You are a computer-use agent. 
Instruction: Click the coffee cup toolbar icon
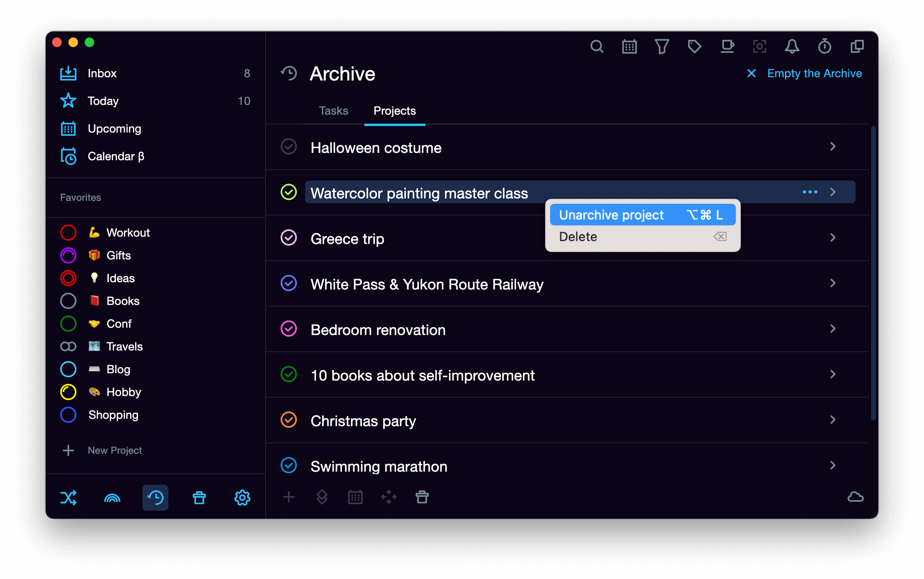click(x=727, y=47)
